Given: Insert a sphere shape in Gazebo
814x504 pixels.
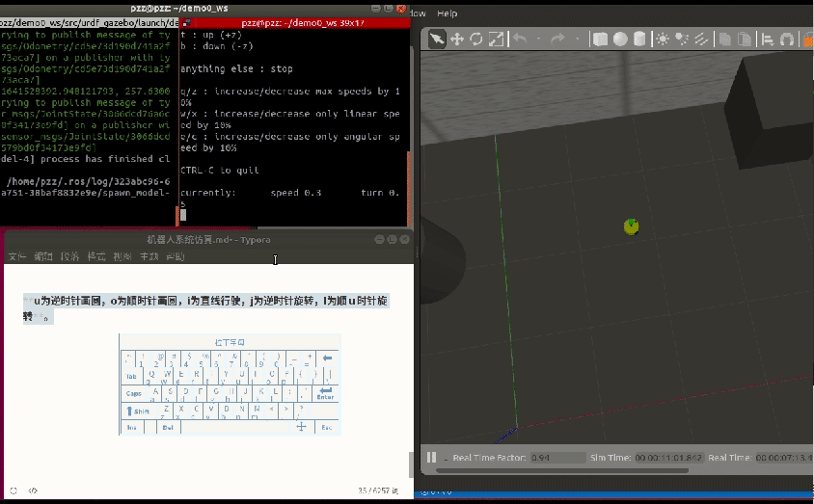Looking at the screenshot, I should click(x=619, y=39).
